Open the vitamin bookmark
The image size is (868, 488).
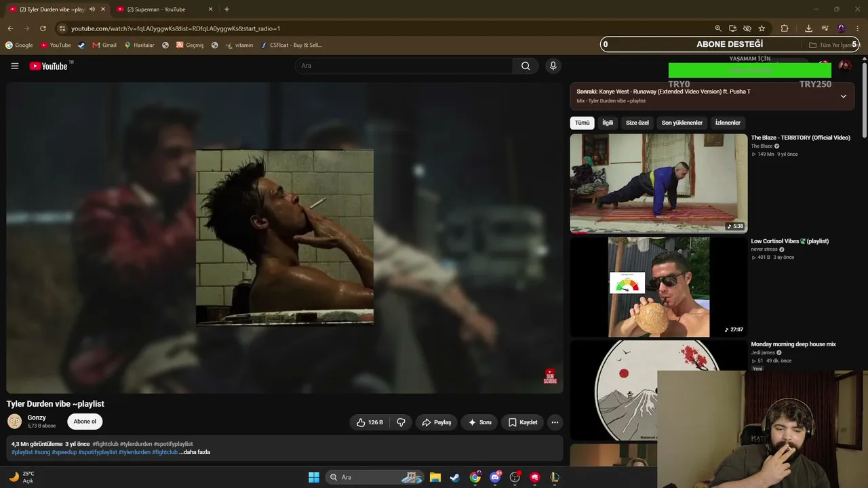[239, 45]
